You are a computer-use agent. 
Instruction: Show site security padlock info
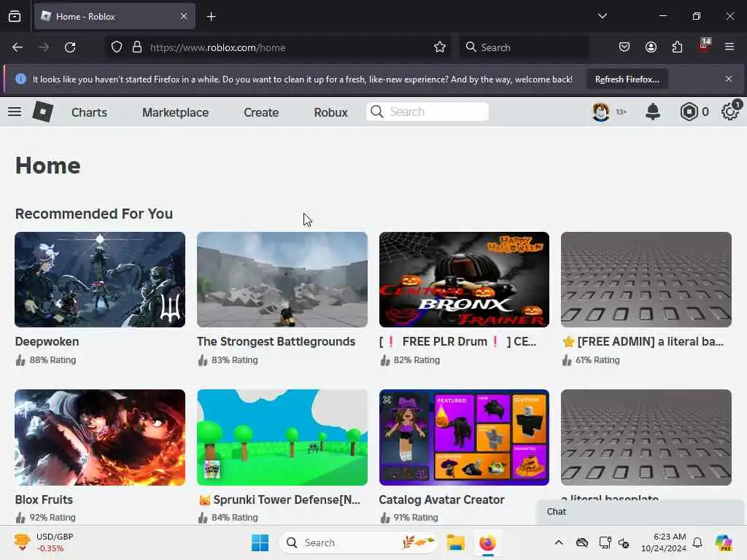[x=137, y=47]
